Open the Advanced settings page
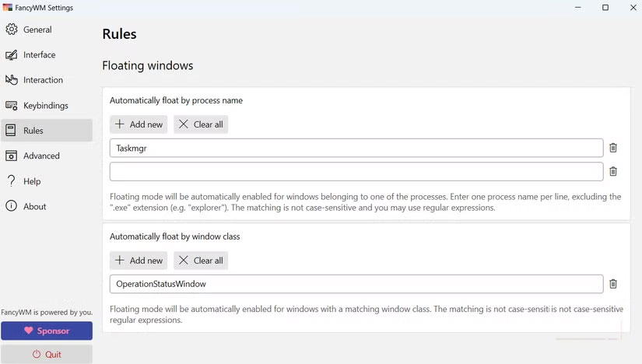 (41, 156)
